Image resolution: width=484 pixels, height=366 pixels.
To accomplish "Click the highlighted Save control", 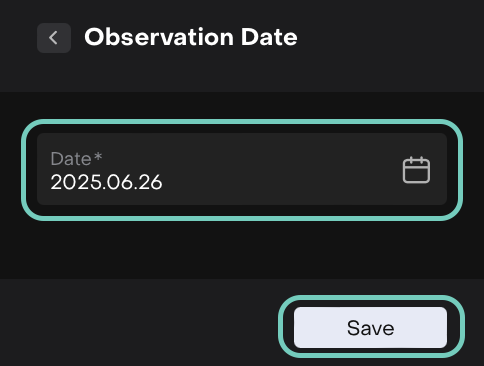I will point(370,328).
